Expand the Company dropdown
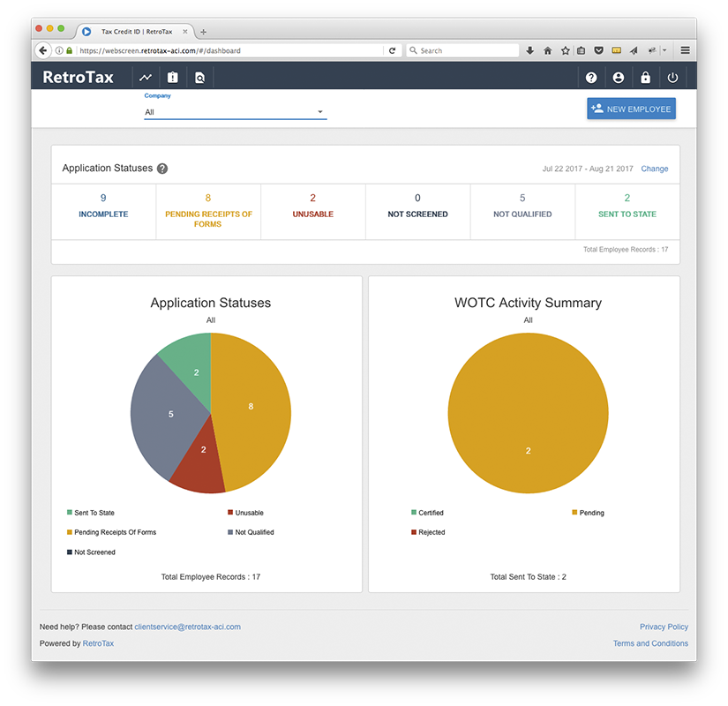728x706 pixels. (236, 112)
